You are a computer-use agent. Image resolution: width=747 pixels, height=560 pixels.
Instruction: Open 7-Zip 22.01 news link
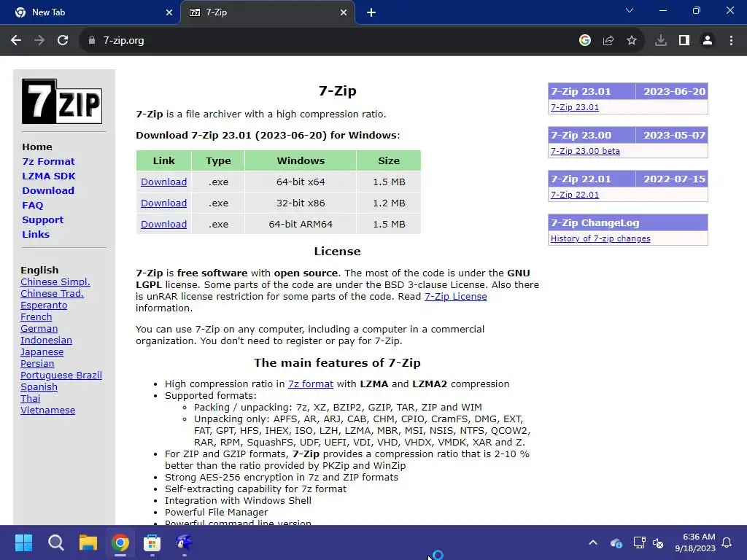click(x=575, y=195)
